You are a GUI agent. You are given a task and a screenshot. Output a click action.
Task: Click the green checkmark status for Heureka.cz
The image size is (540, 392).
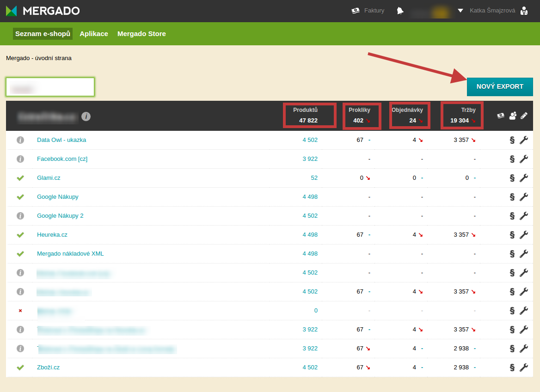pos(20,234)
